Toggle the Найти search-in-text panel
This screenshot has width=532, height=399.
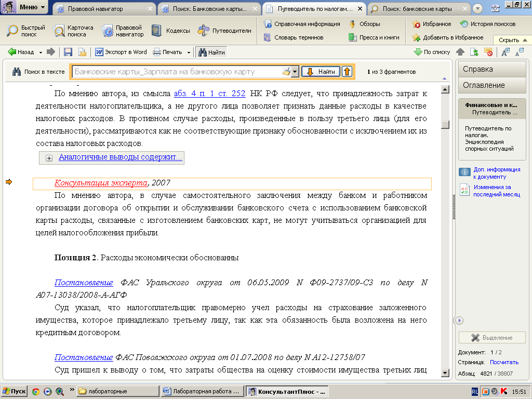[211, 52]
